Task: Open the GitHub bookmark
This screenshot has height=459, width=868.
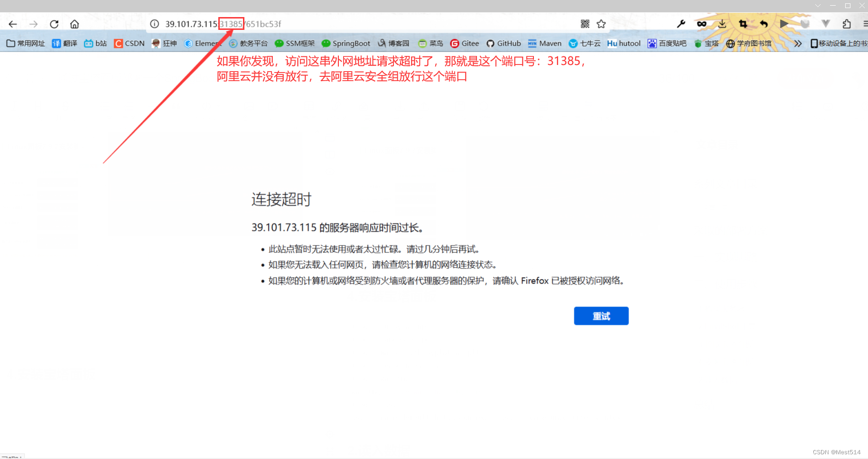Action: pyautogui.click(x=504, y=43)
